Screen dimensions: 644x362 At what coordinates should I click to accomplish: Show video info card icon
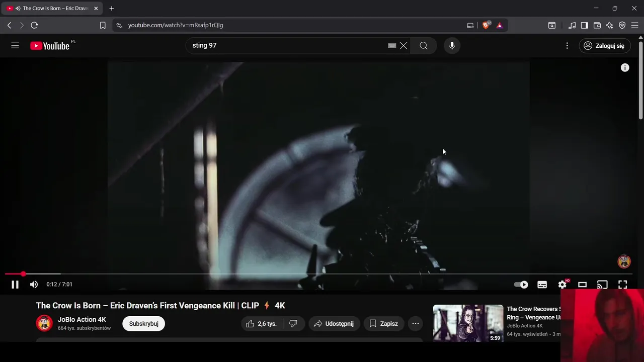point(625,67)
